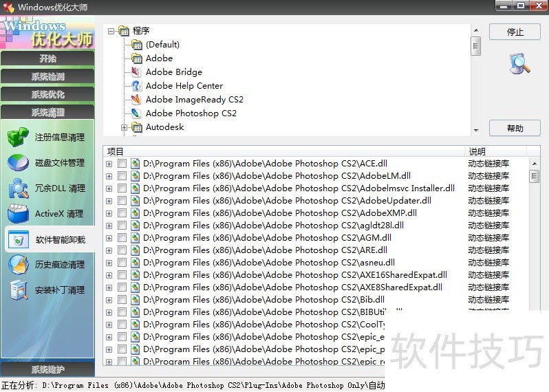Click the 项目 column header
Screen dimensions: 549x392
tap(284, 151)
